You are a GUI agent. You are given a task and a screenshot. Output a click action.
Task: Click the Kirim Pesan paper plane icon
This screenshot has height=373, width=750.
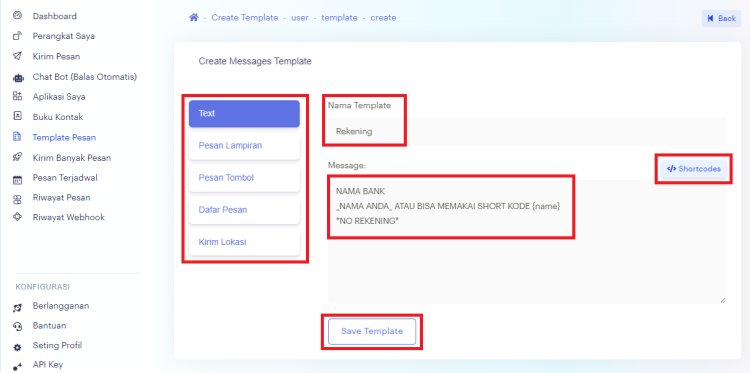pos(17,56)
